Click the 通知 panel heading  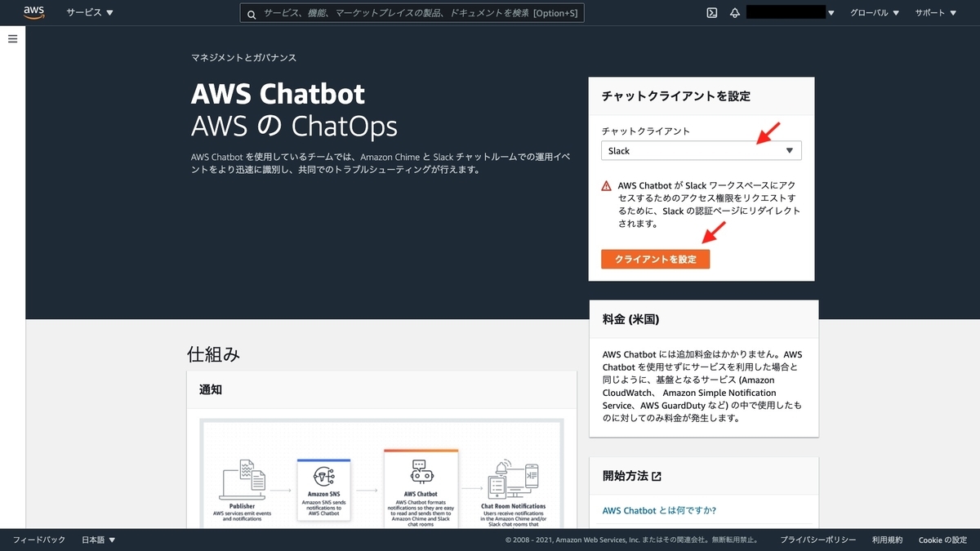(211, 389)
